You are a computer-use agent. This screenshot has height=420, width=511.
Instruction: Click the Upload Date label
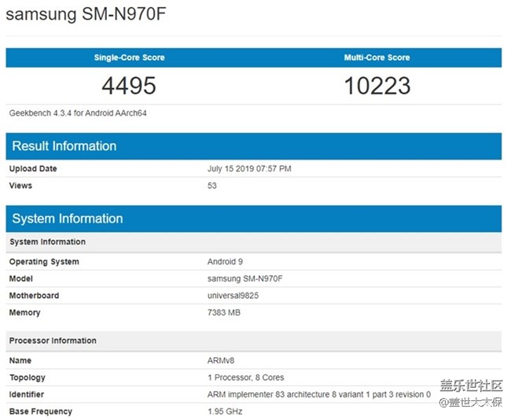[x=33, y=168]
